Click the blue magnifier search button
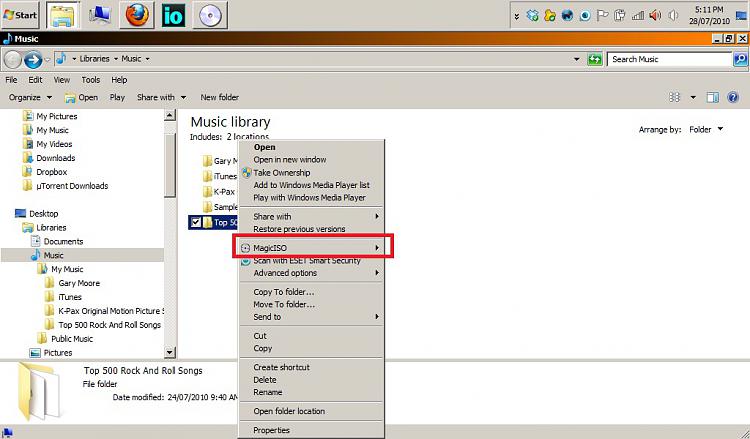Image resolution: width=750 pixels, height=439 pixels. [x=740, y=59]
